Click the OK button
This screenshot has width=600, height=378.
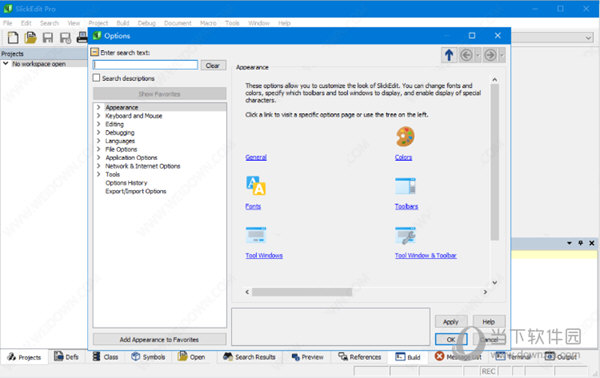(451, 339)
